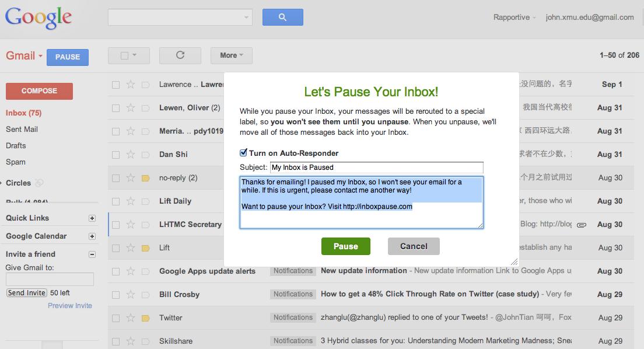644x349 pixels.
Task: Click the blue PAUSE button beside Gmail
Action: [x=68, y=57]
